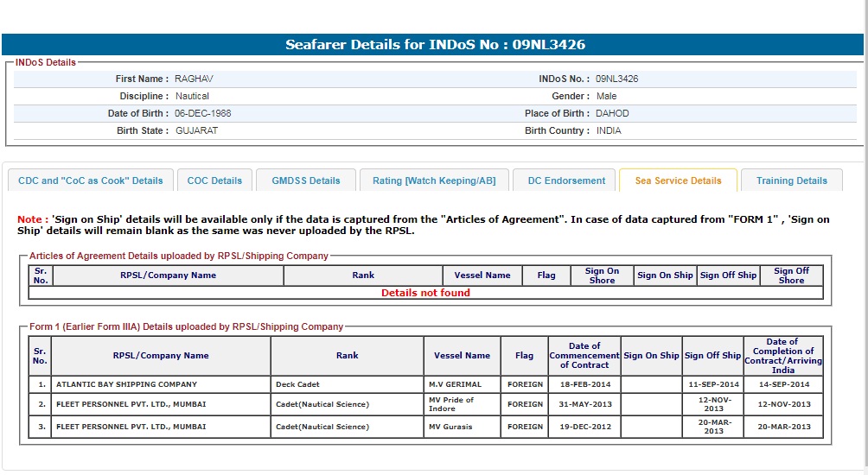Open the Rating [Watch Keeping/AB] tab
The height and width of the screenshot is (475, 868).
(434, 180)
